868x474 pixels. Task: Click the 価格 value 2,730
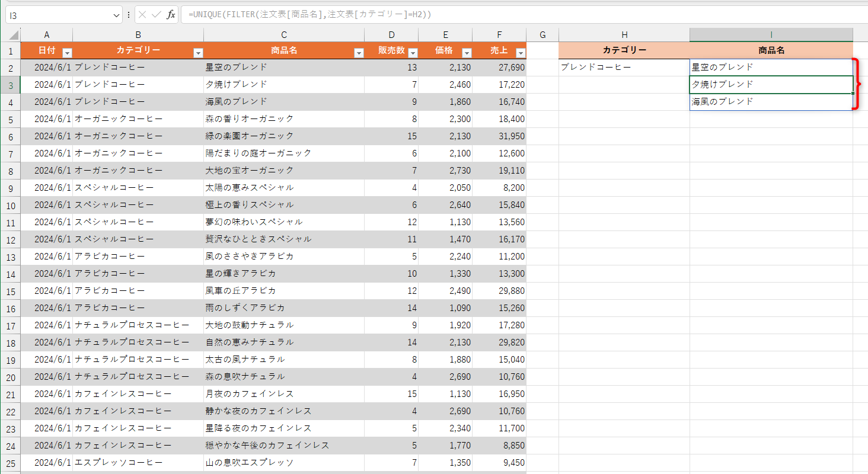pos(445,171)
